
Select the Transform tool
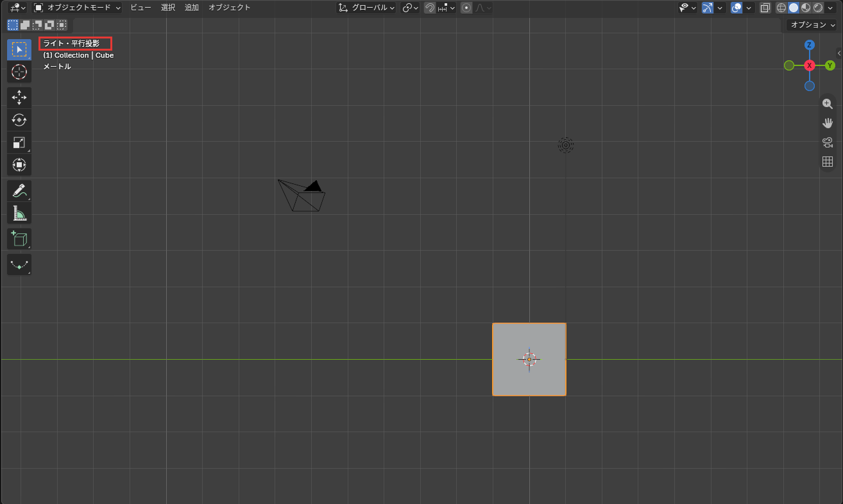pos(19,165)
